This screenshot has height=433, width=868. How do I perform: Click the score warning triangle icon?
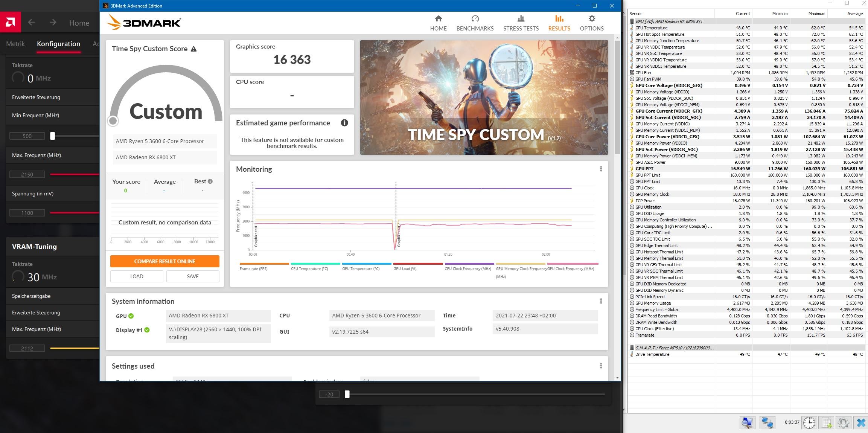(193, 49)
